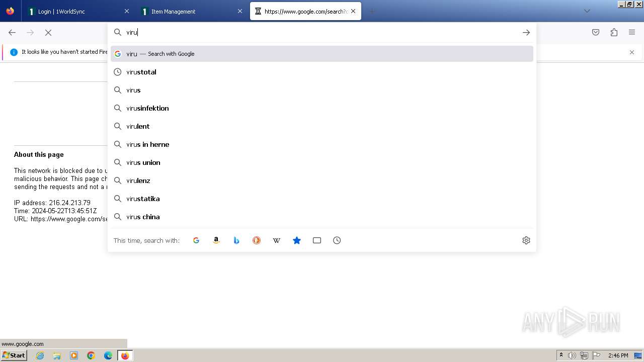Go back with the back arrow
The width and height of the screenshot is (644, 362).
pyautogui.click(x=12, y=32)
